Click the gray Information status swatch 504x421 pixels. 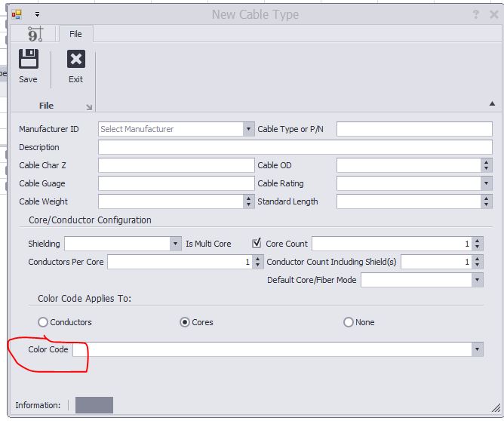tap(94, 405)
